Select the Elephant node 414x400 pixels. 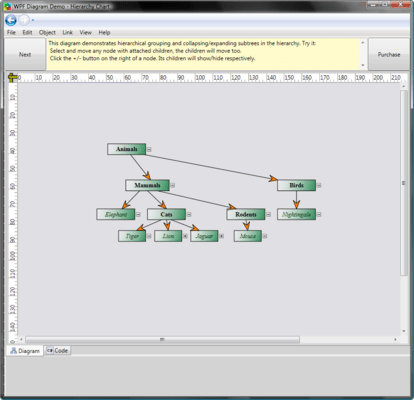[116, 214]
